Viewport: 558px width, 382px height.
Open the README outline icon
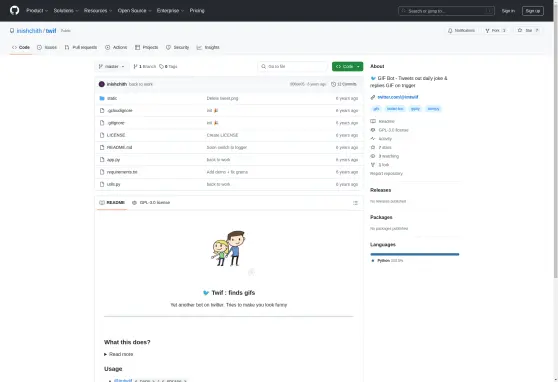pos(355,203)
